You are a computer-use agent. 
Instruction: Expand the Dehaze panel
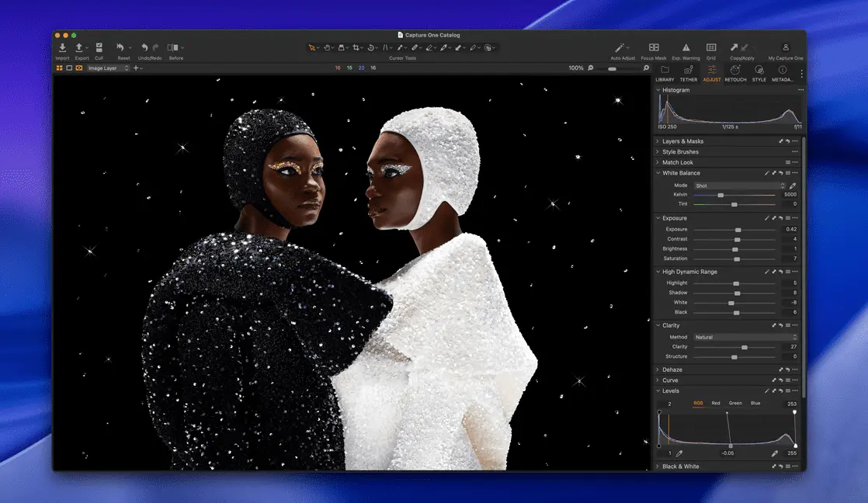tap(672, 370)
